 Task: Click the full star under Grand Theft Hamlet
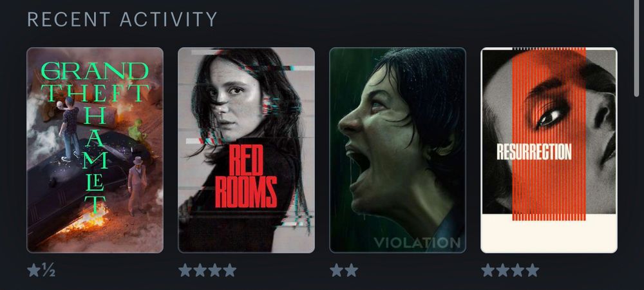pyautogui.click(x=33, y=270)
